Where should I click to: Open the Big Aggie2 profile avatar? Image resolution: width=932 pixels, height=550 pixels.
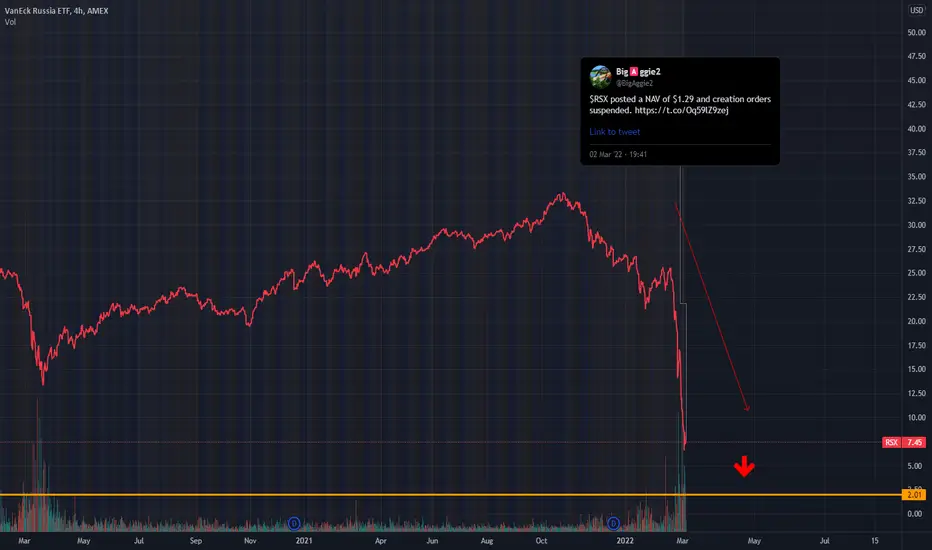600,77
